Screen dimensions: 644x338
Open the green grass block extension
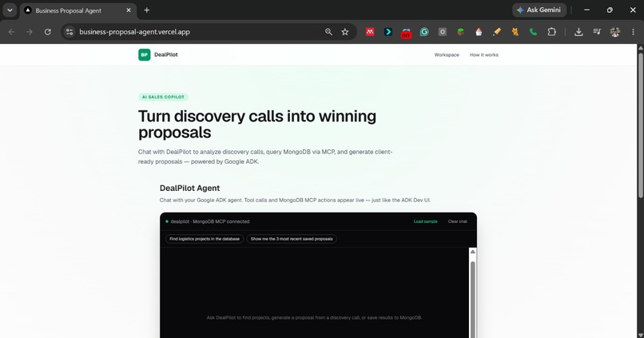point(460,32)
